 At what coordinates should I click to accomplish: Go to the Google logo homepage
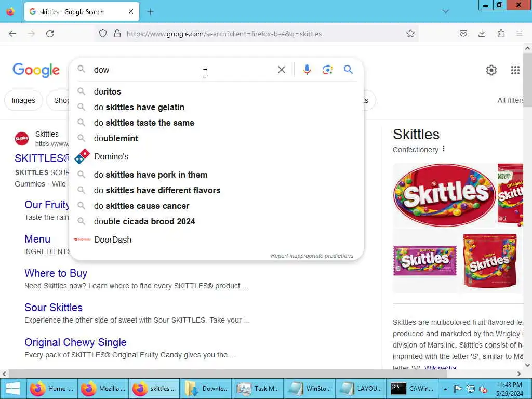coord(36,70)
